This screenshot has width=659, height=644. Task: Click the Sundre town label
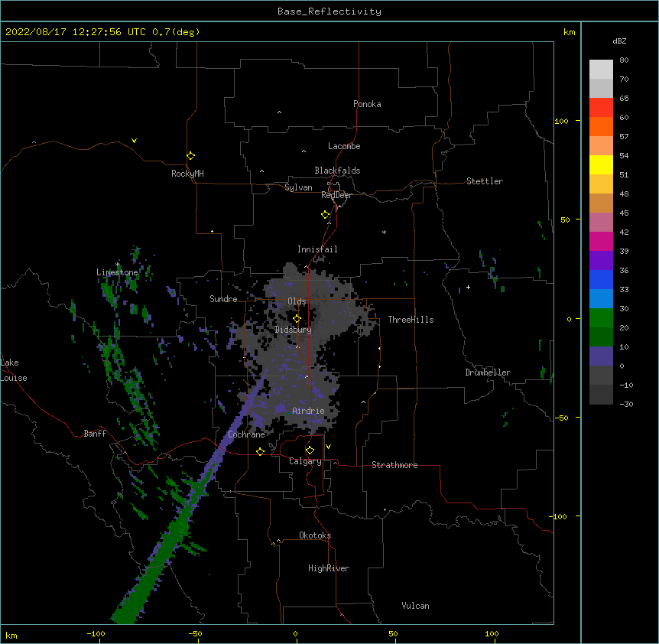223,299
